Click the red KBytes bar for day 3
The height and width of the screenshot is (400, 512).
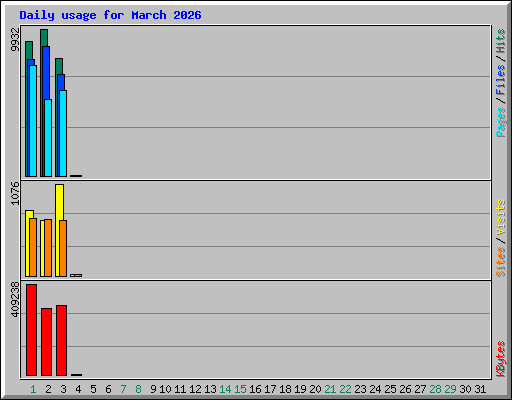(61, 340)
